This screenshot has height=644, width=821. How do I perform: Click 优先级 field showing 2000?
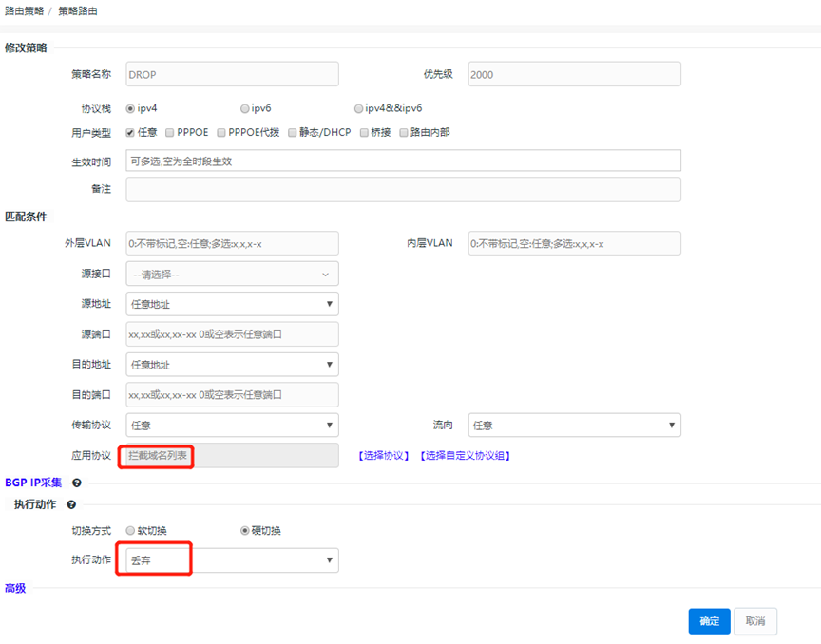coord(574,74)
